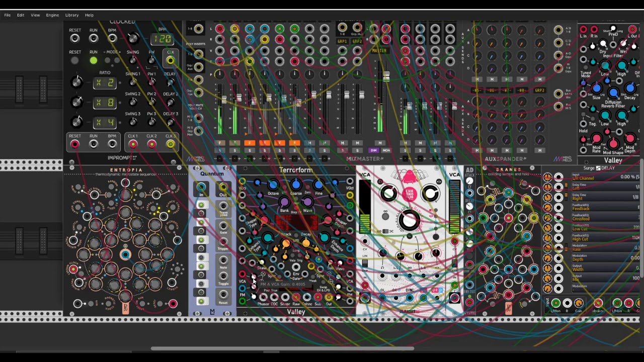Open the Engine menu
Viewport: 644px width, 362px height.
point(52,15)
